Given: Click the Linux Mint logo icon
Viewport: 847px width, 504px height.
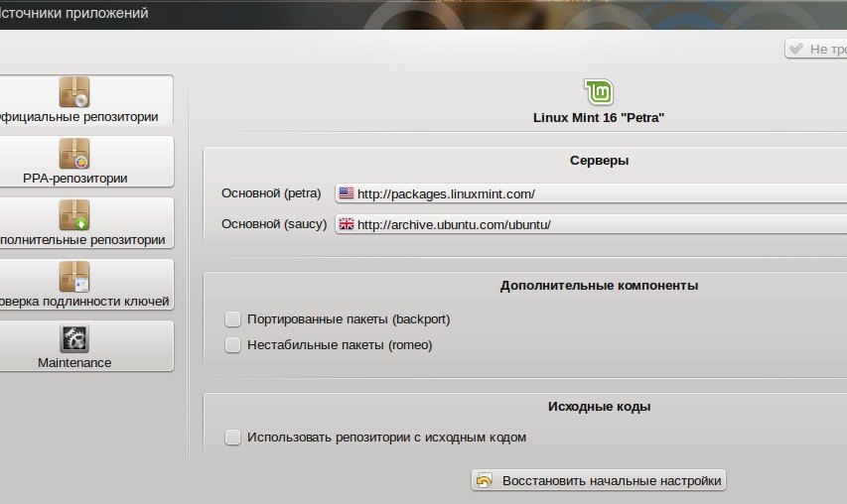Looking at the screenshot, I should pos(599,91).
